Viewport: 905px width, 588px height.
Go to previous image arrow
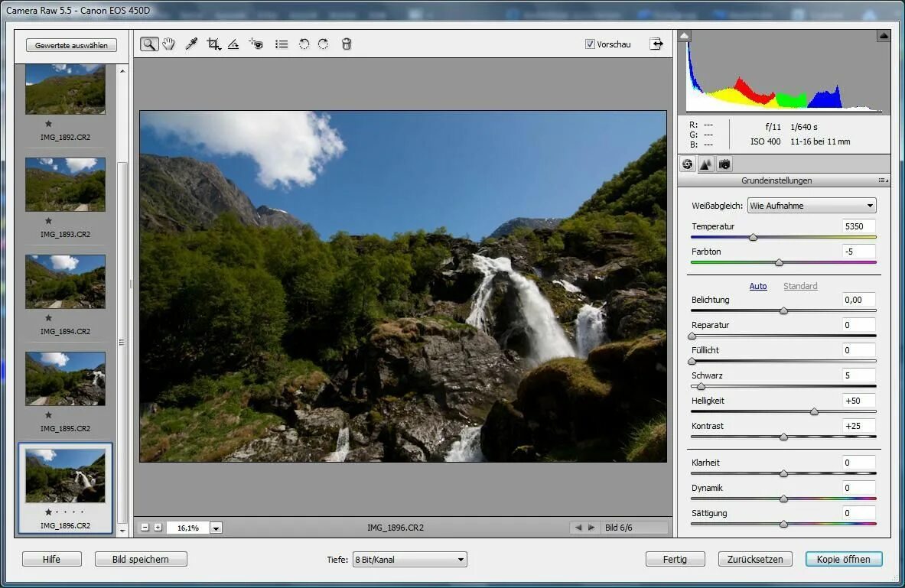tap(578, 528)
